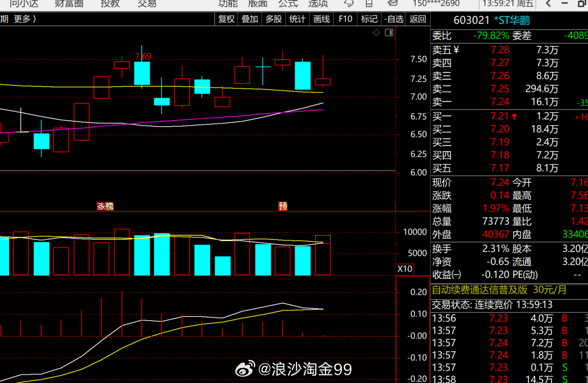The height and width of the screenshot is (383, 588).
Task: Select the 卖五 price 7.28
Action: tap(500, 50)
